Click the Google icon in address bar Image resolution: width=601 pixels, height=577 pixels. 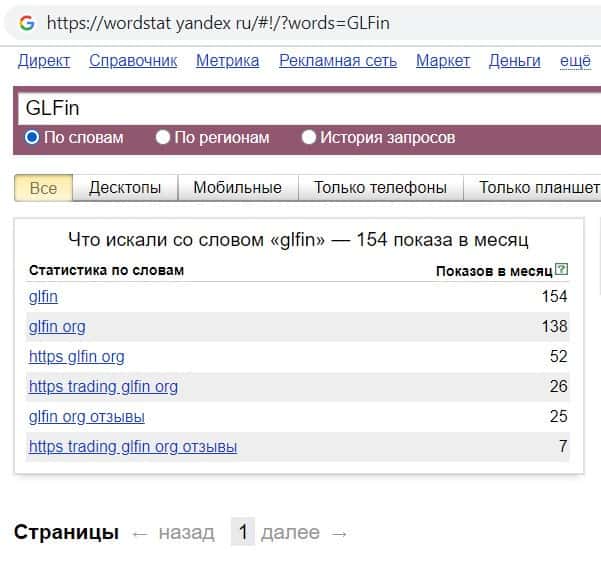(26, 22)
